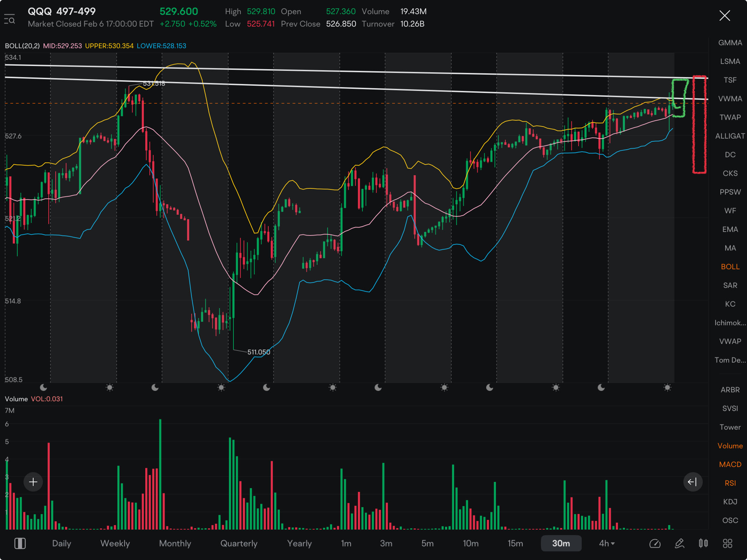The height and width of the screenshot is (560, 747).
Task: Toggle the split-screen layout icon
Action: 20,543
